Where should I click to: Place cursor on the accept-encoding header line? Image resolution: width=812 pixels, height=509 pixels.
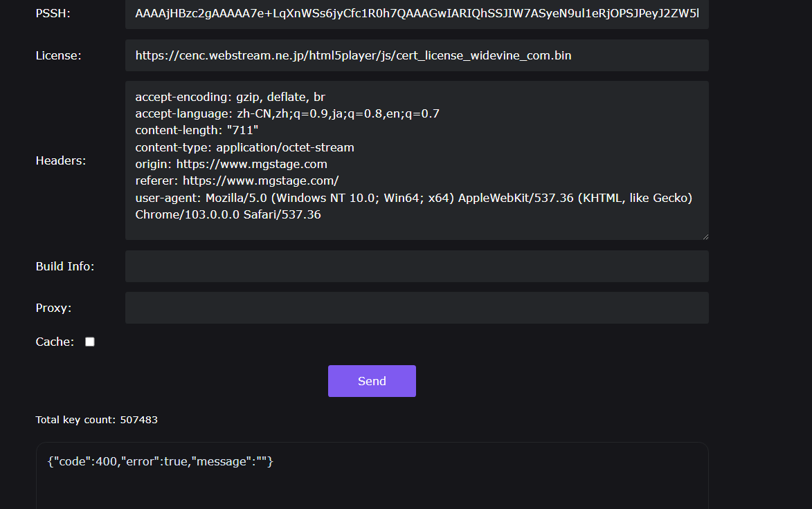click(230, 98)
